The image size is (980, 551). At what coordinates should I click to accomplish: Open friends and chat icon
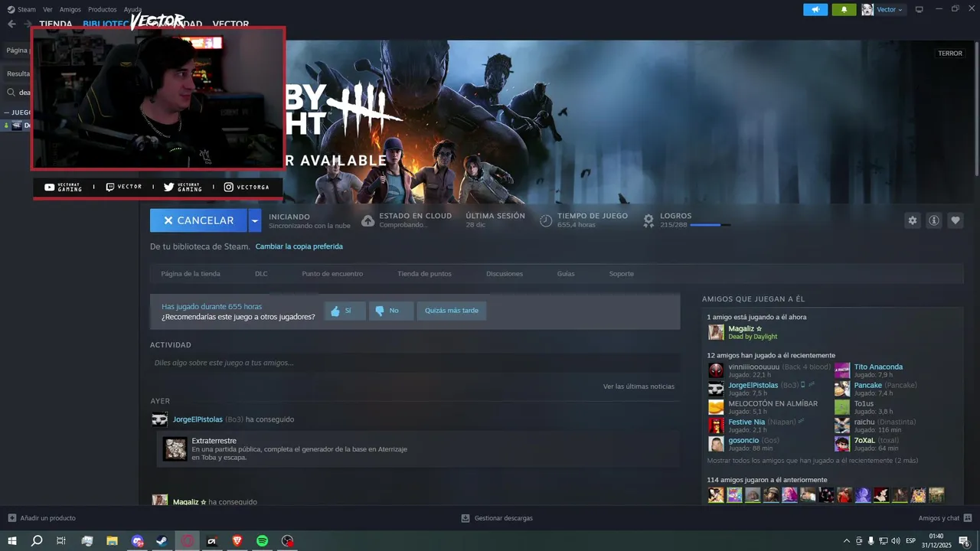click(x=968, y=518)
